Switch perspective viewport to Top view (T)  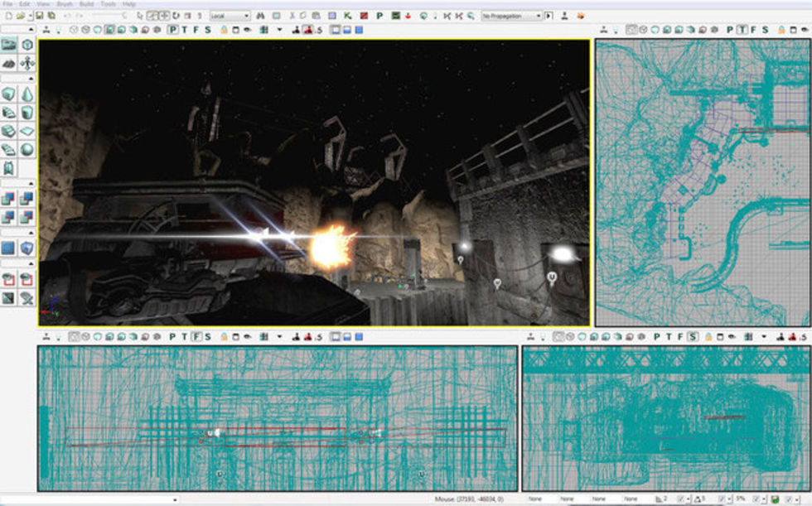pos(184,30)
